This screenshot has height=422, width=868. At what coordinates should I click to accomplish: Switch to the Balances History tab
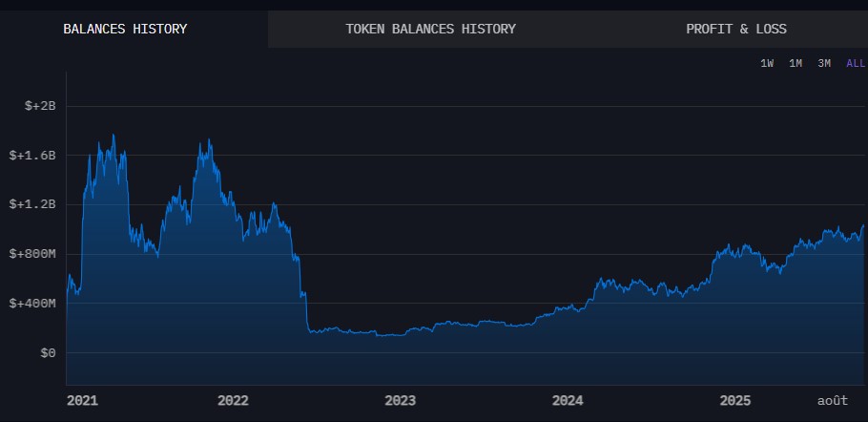click(125, 29)
